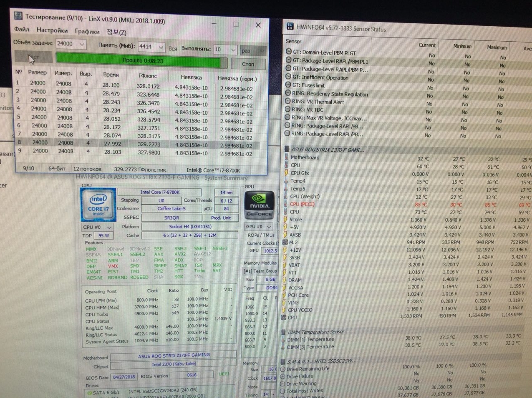Click the icon beside GT: Fuses limit

[288, 85]
